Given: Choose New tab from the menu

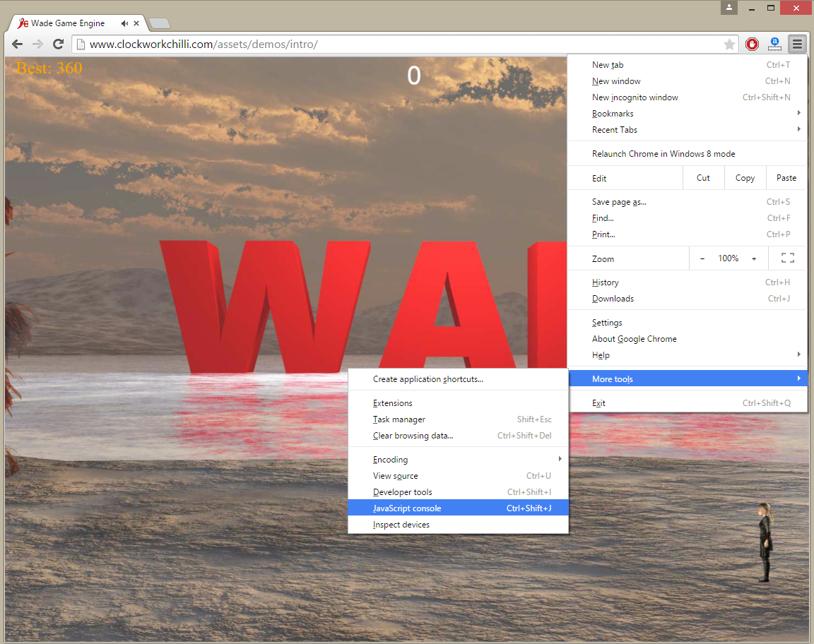Looking at the screenshot, I should (x=688, y=65).
